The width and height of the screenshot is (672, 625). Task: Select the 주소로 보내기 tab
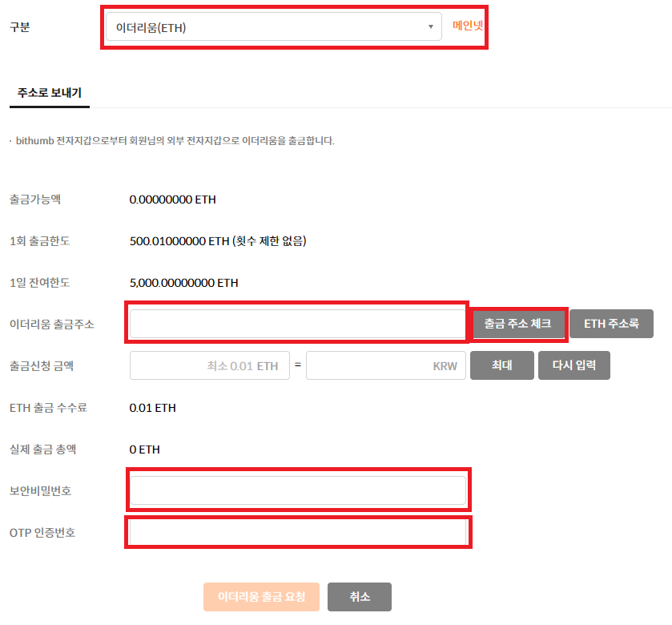point(50,93)
